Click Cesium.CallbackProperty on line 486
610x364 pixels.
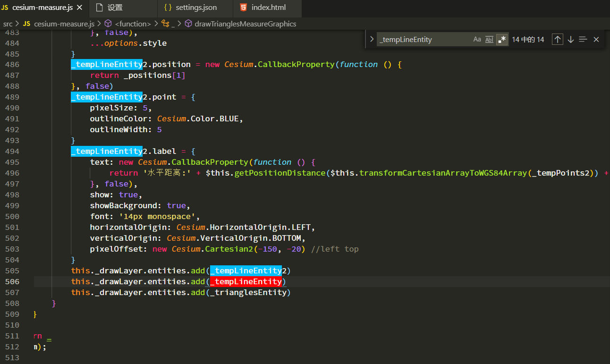[280, 65]
